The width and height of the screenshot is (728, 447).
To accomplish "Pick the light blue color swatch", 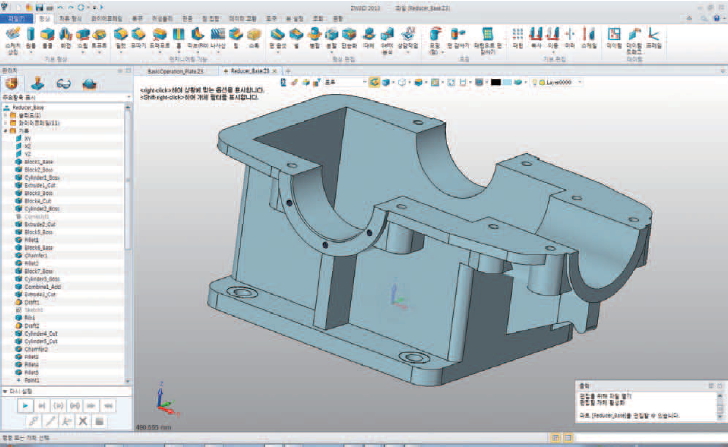I will point(507,82).
